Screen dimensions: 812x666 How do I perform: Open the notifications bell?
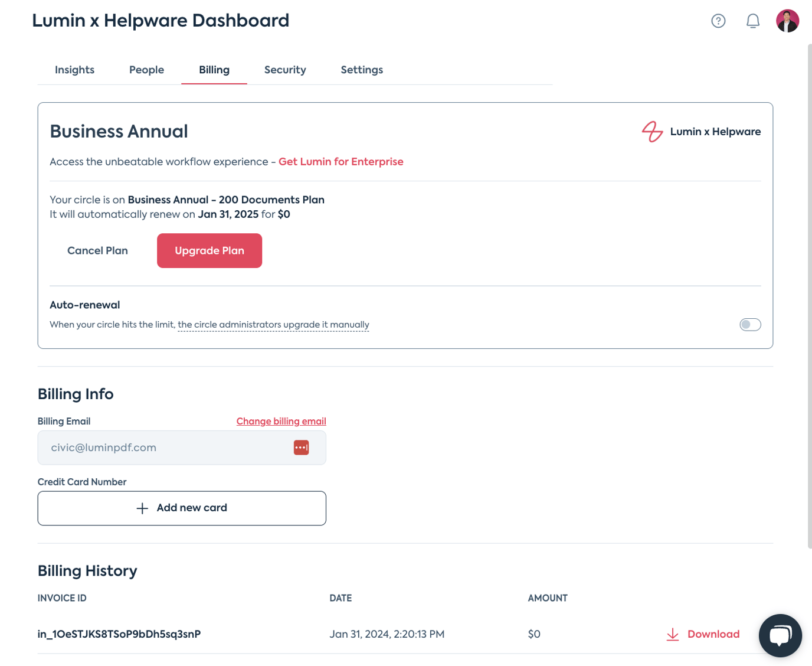[753, 21]
